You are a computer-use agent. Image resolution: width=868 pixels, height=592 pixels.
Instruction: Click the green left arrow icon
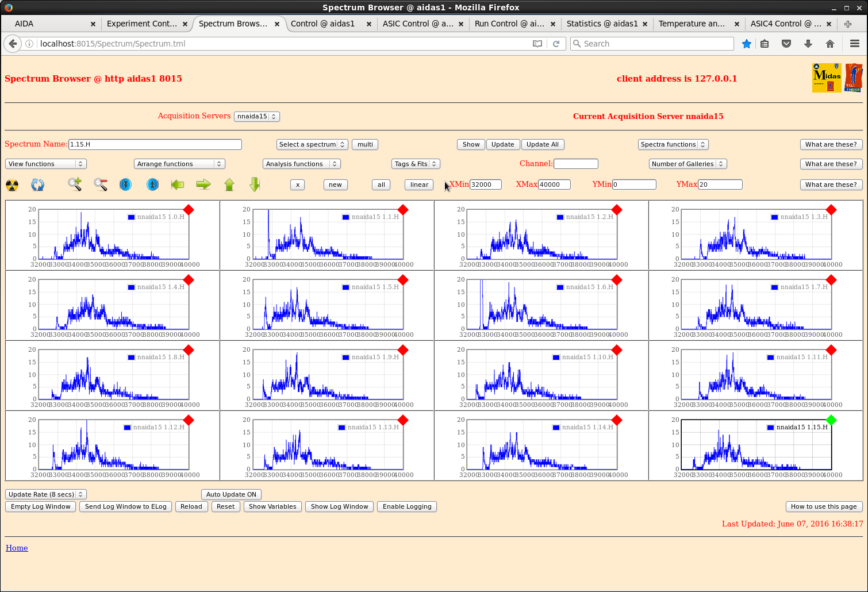click(x=178, y=184)
